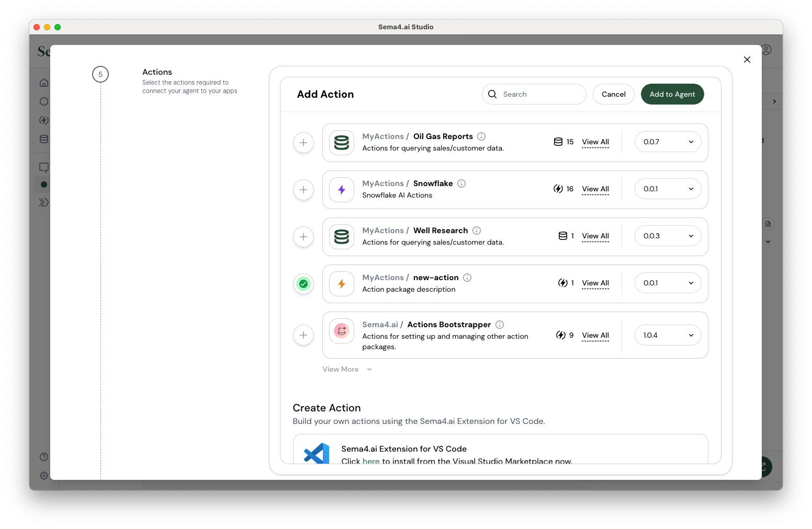Open info for Well Research
Screen dimensions: 812x529
(477, 231)
